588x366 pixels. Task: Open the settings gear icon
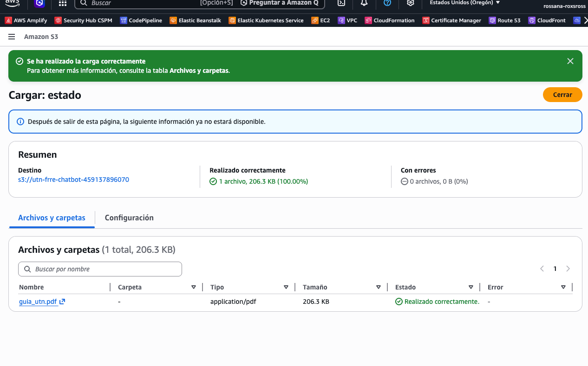(411, 3)
